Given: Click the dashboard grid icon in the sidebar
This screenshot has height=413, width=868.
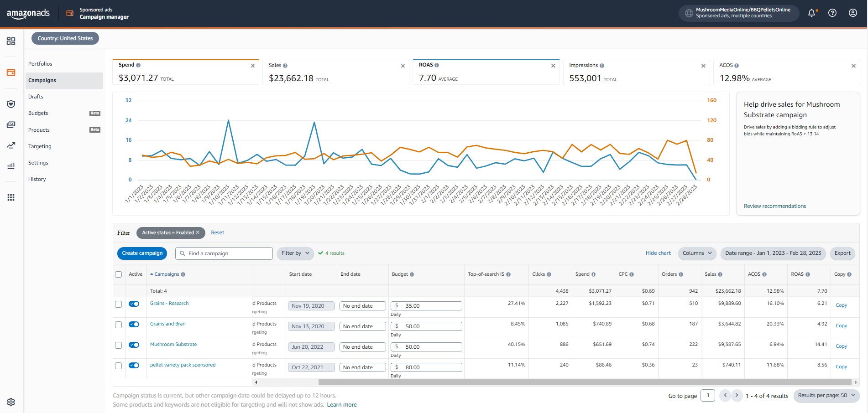Looking at the screenshot, I should pyautogui.click(x=11, y=41).
